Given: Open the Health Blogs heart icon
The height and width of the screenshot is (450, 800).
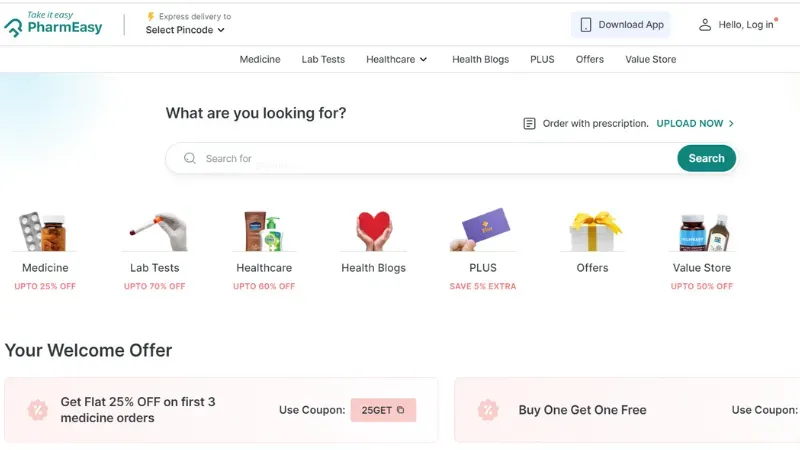Looking at the screenshot, I should tap(373, 231).
